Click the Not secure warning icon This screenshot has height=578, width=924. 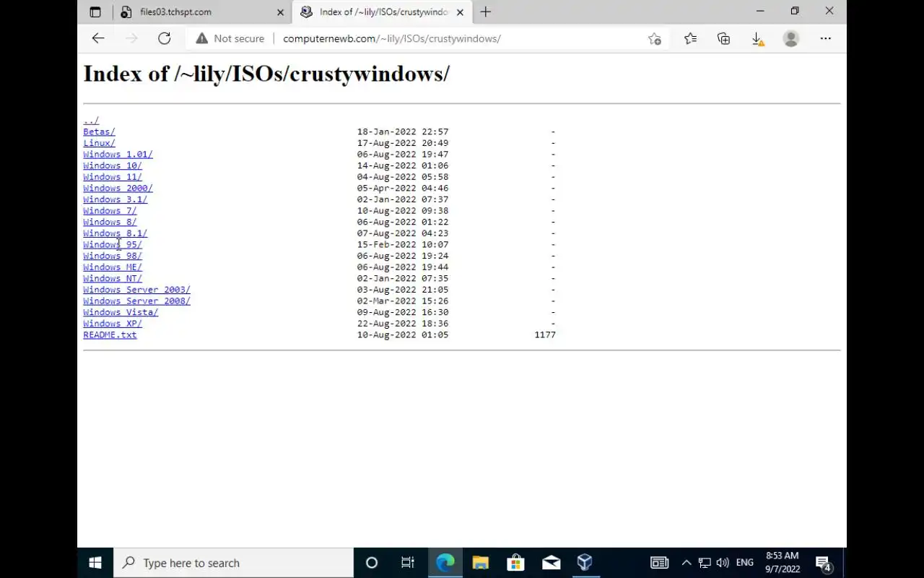[x=201, y=38]
